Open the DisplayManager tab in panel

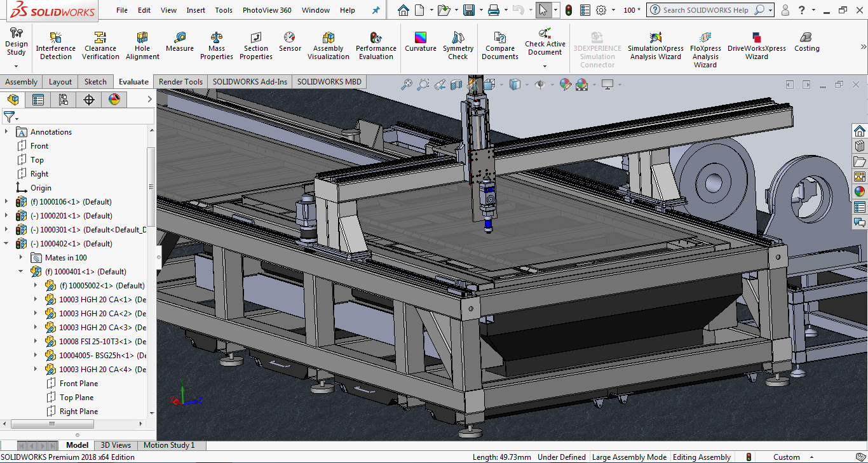114,99
